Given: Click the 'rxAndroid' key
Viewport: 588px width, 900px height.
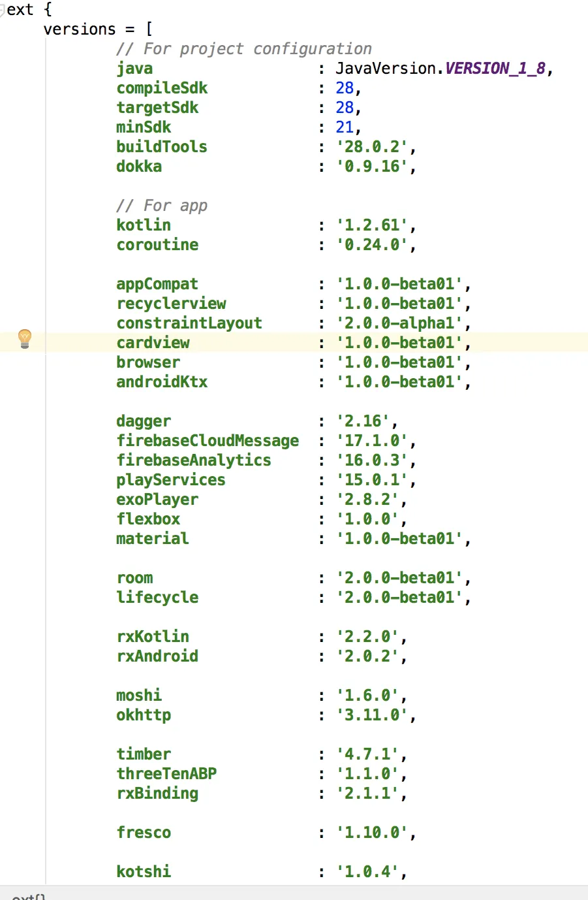Looking at the screenshot, I should 157,656.
